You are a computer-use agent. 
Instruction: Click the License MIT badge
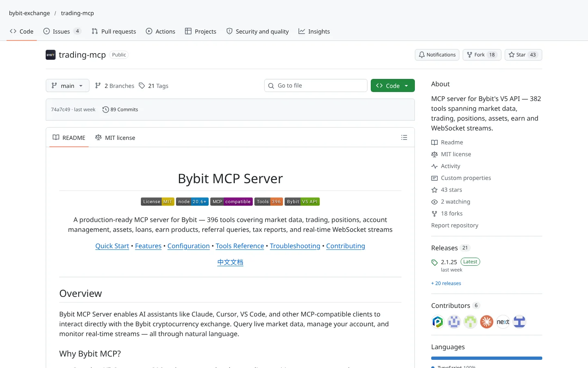click(x=158, y=202)
